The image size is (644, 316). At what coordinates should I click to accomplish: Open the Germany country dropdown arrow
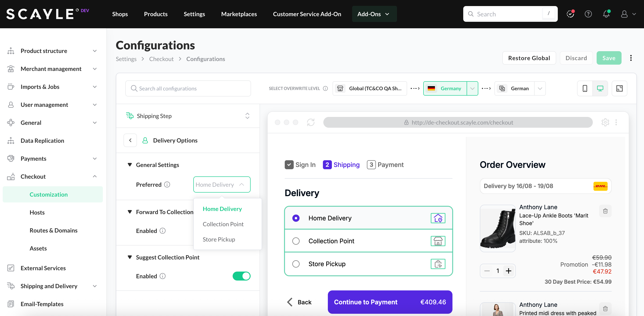(472, 88)
